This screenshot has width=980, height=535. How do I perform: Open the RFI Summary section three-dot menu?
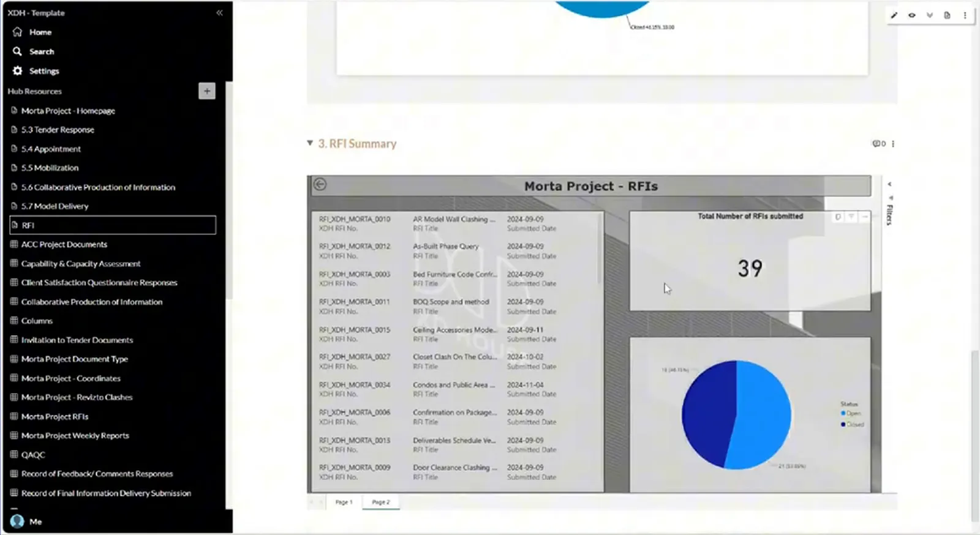(893, 144)
